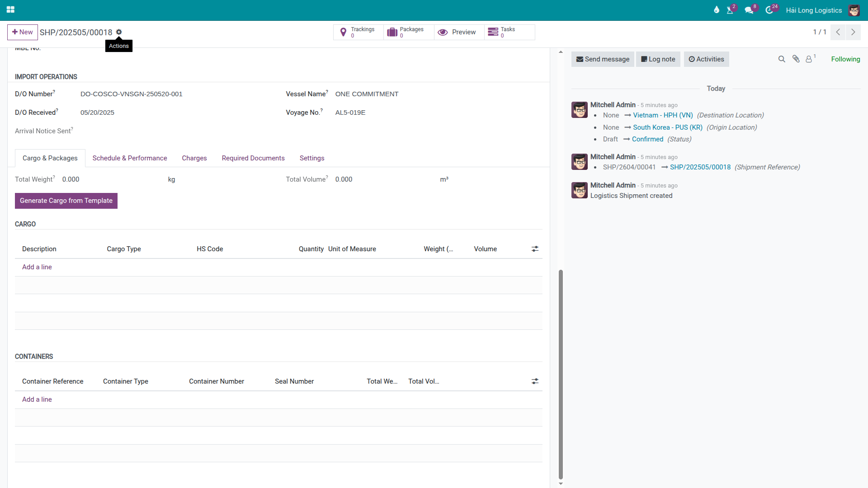
Task: Click the water drop icon in top bar
Action: coord(716,10)
